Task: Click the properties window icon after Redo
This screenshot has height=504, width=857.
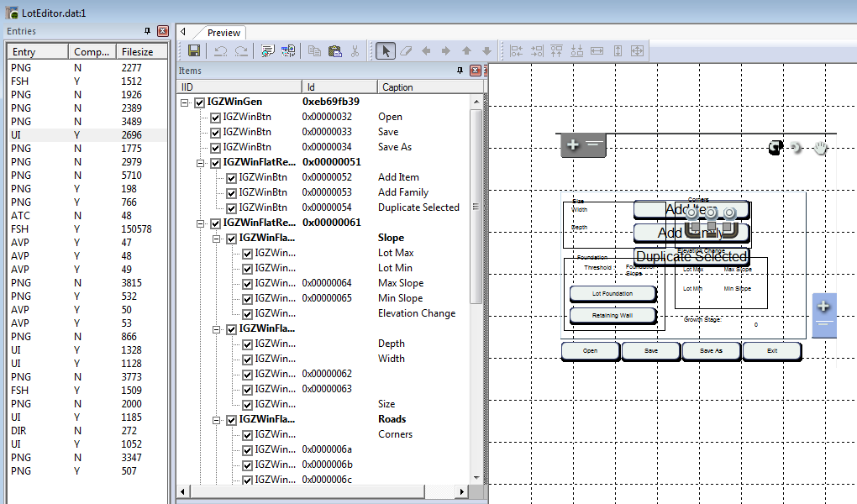Action: 267,51
